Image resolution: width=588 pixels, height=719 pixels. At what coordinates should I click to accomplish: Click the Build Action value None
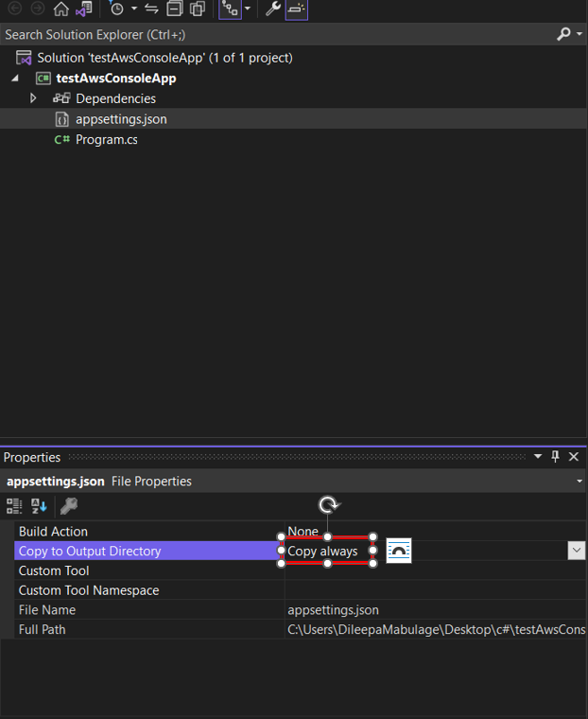point(303,531)
